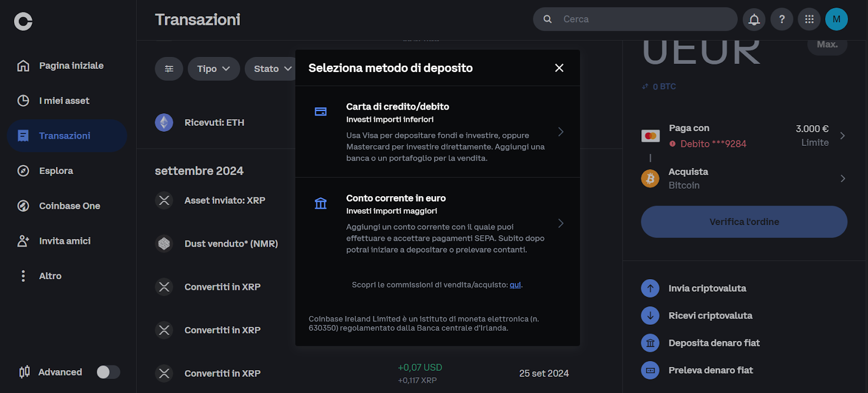Open the apps grid menu

point(809,19)
